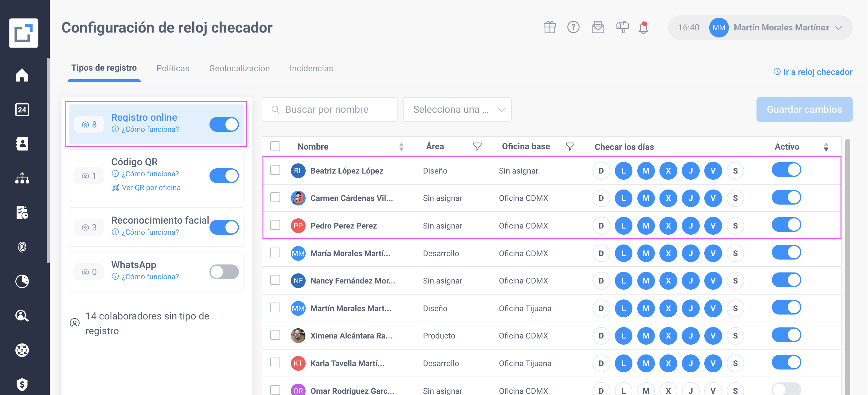The width and height of the screenshot is (868, 395).
Task: Open the fingerprint sidebar icon
Action: coord(22,247)
